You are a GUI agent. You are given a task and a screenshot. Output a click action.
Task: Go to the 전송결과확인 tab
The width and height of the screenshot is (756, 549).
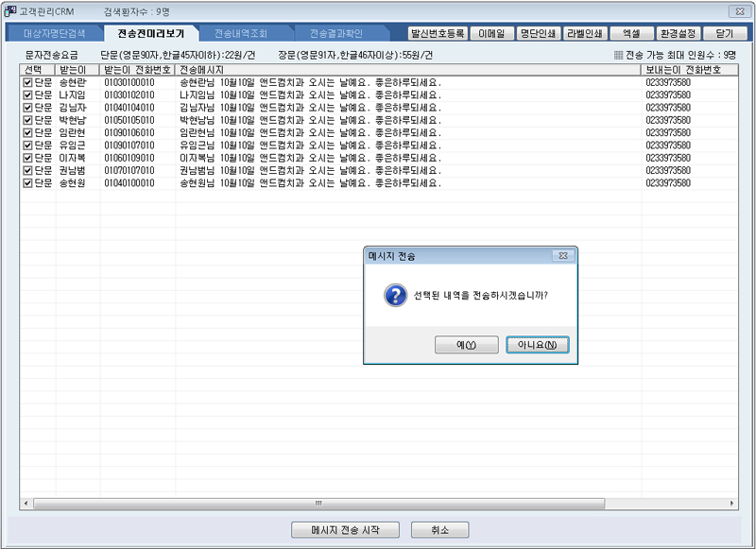[335, 33]
